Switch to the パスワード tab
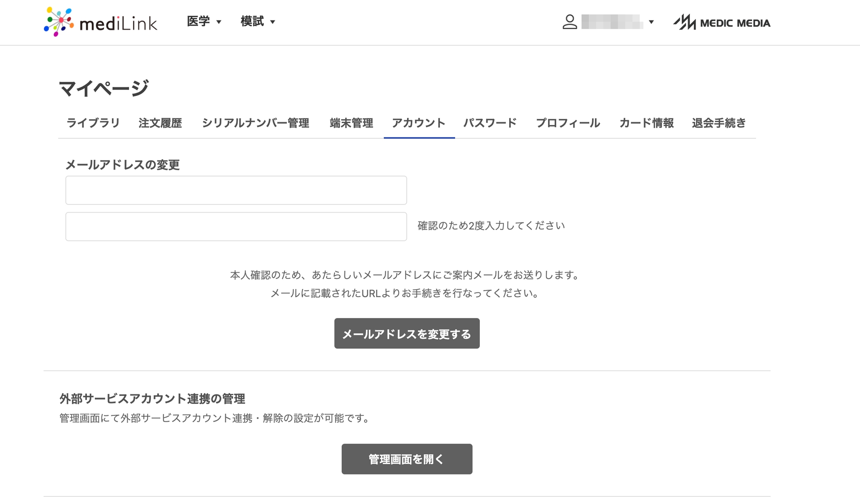 490,123
